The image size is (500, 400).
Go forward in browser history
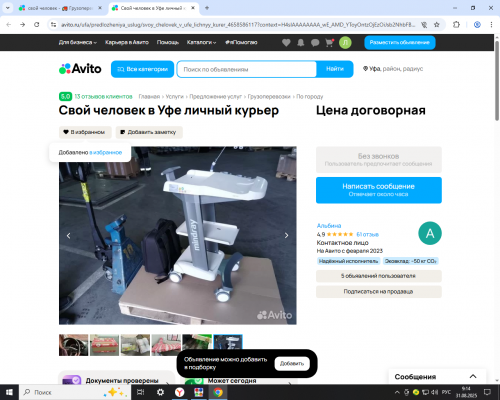(23, 25)
